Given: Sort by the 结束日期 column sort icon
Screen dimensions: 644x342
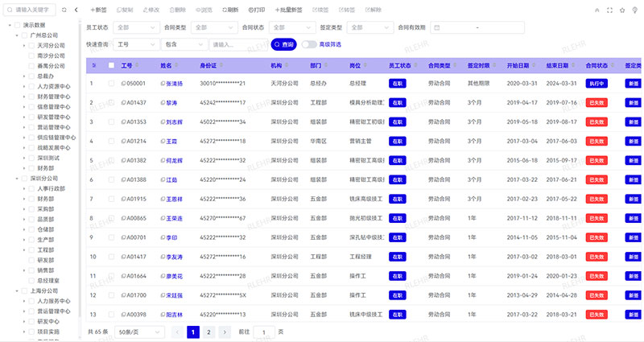Looking at the screenshot, I should point(573,65).
